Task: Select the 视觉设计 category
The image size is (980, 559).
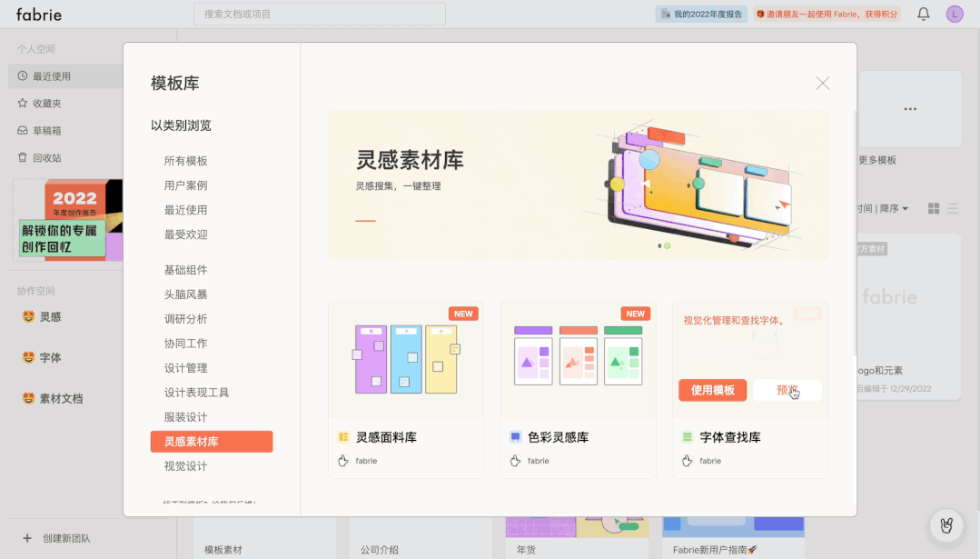Action: 185,465
